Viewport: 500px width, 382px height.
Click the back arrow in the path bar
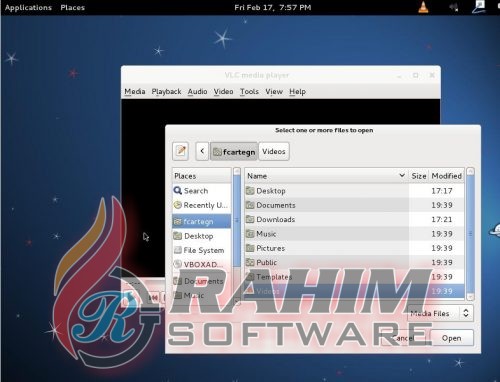click(202, 151)
